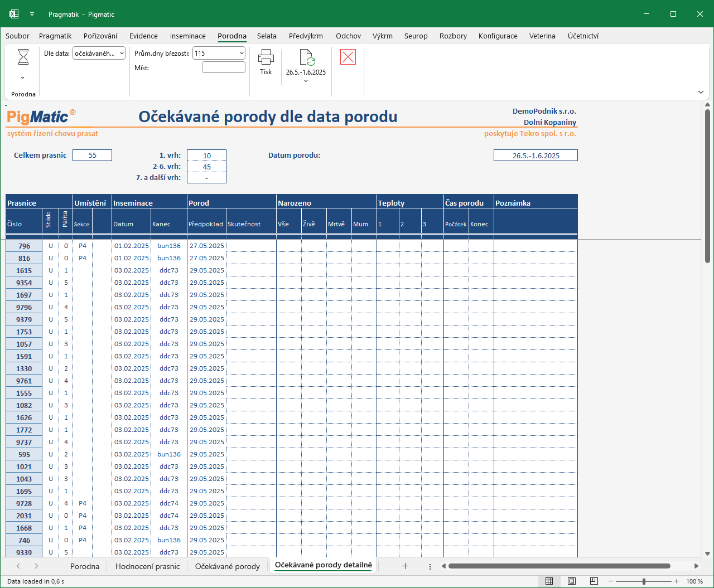Expand the chevron under the hourglass icon

point(23,78)
